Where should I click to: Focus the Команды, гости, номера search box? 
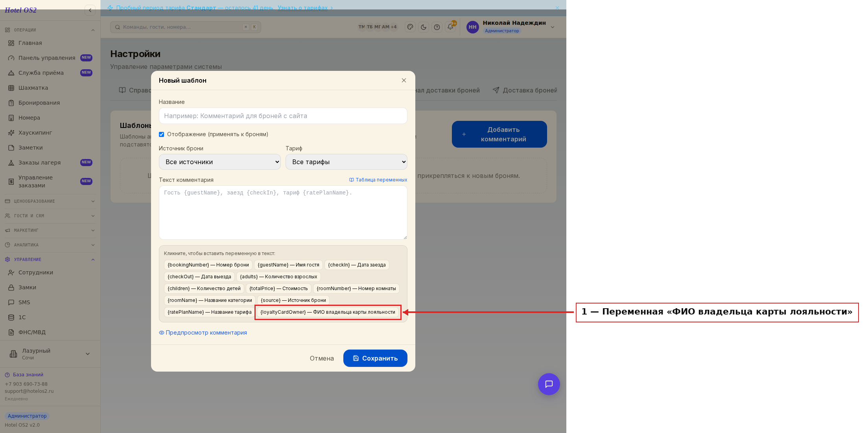coord(185,27)
